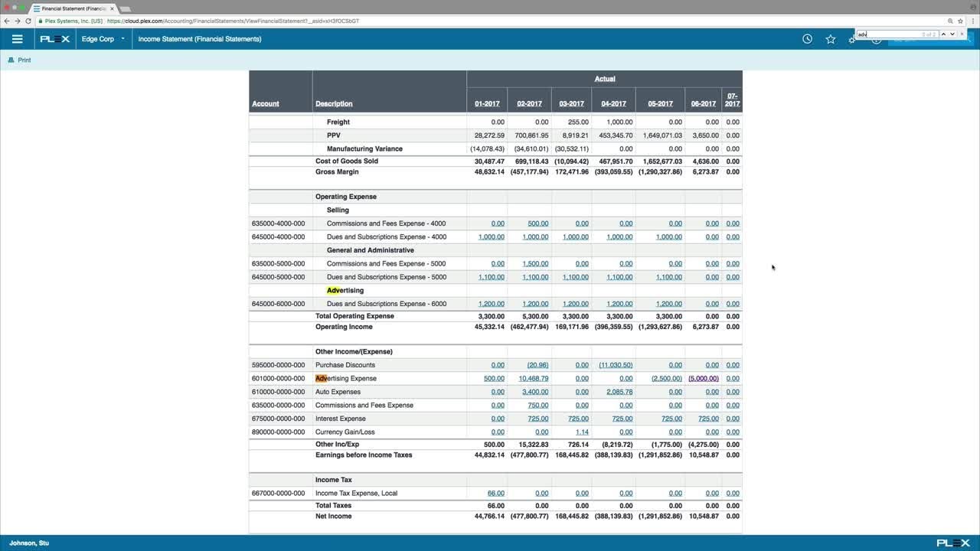This screenshot has height=551, width=980.
Task: Click the Actual header label
Action: point(605,79)
